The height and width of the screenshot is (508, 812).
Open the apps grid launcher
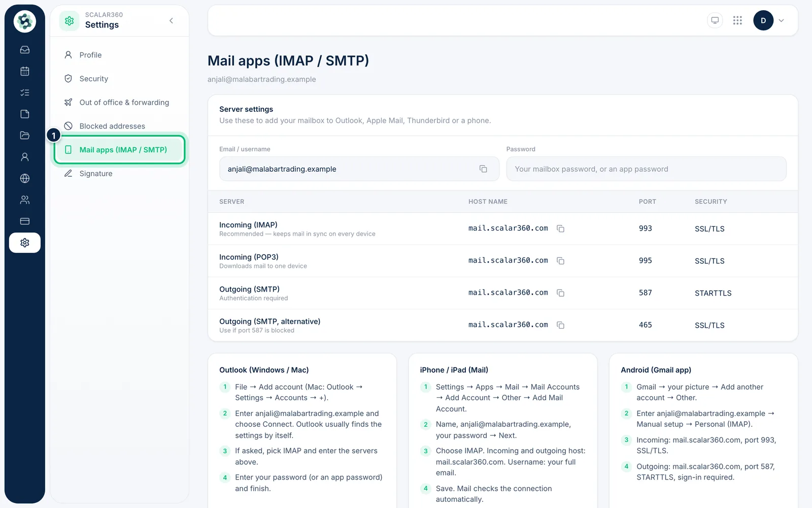737,20
